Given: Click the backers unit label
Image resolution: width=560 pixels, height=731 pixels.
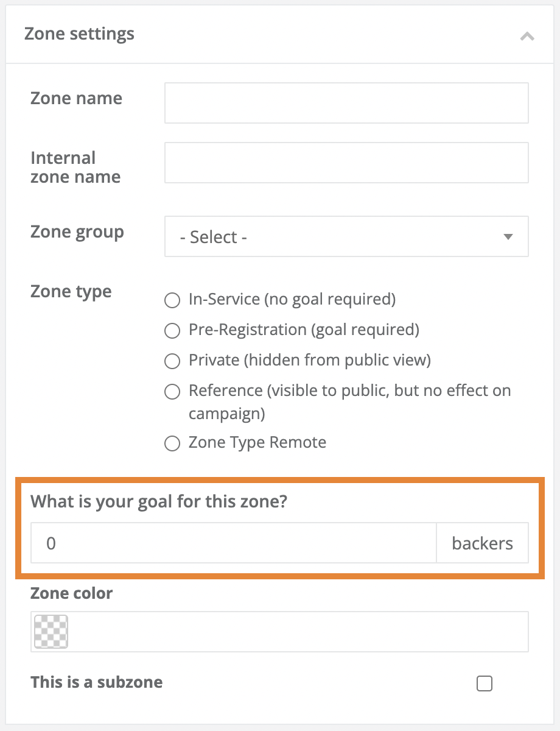Looking at the screenshot, I should click(482, 543).
